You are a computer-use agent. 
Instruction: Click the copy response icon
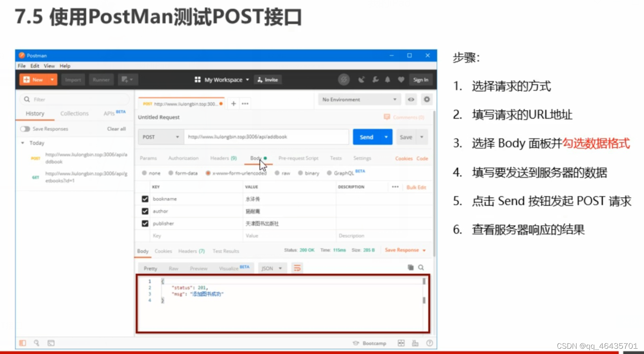point(410,268)
